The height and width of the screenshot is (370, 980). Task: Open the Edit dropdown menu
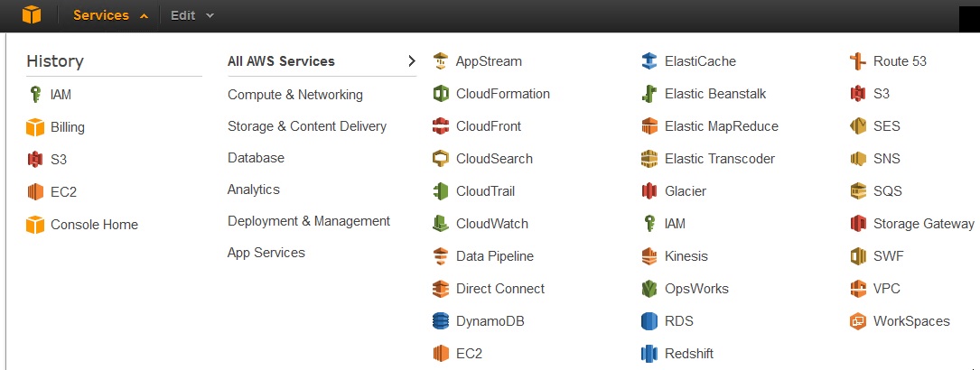(x=191, y=15)
